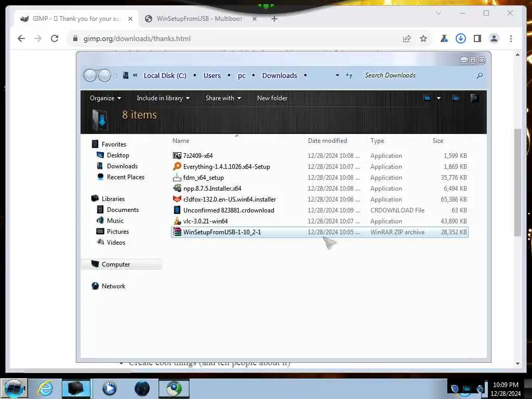Click pc in the breadcrumb path

click(242, 75)
